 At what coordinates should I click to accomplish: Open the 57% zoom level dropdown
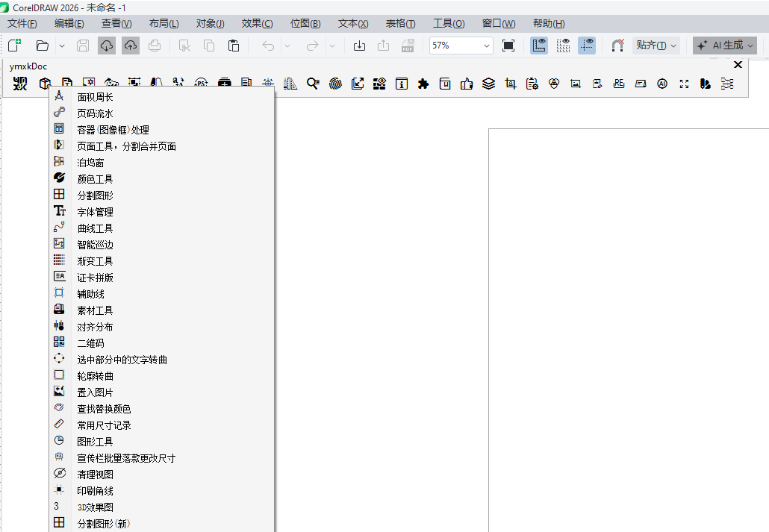[486, 46]
